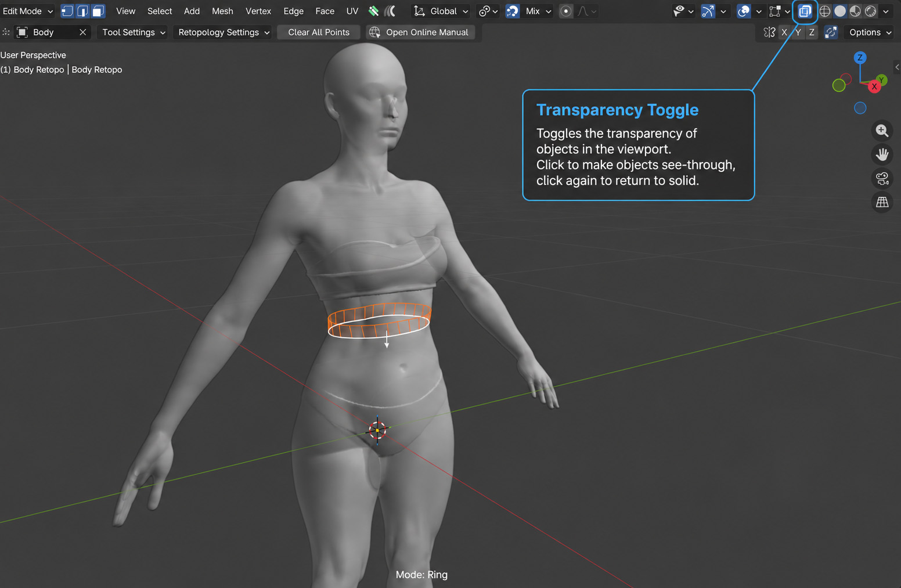Open the UV menu
Image resolution: width=901 pixels, height=588 pixels.
point(352,11)
